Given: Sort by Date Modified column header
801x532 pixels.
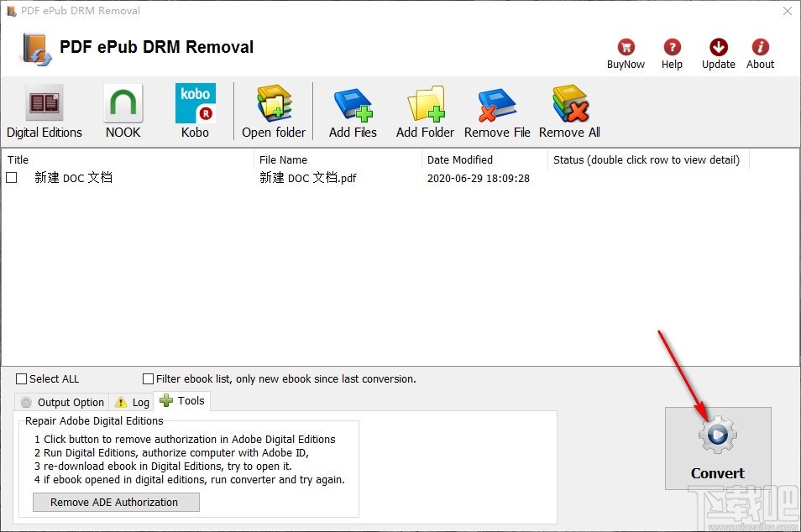Looking at the screenshot, I should (x=484, y=159).
